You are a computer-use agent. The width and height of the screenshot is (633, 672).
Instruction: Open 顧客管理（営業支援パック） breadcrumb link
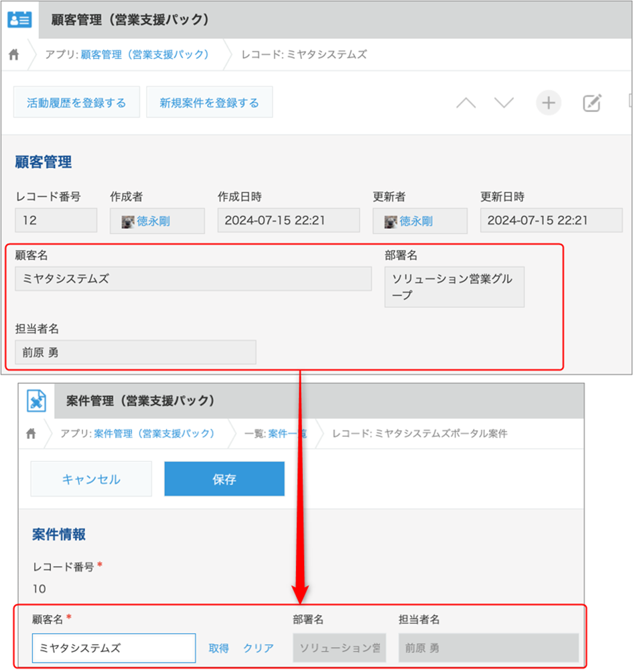click(145, 55)
